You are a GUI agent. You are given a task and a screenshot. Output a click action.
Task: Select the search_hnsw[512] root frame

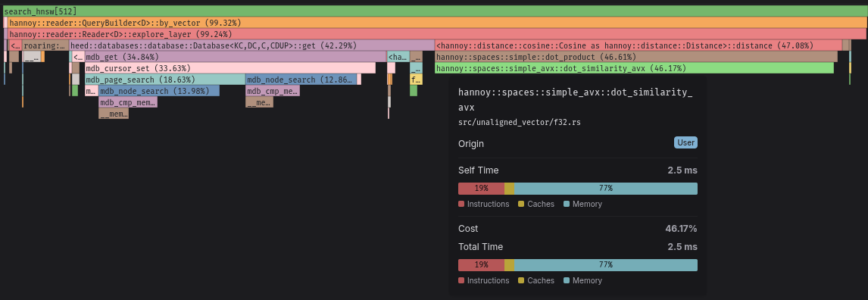point(434,11)
